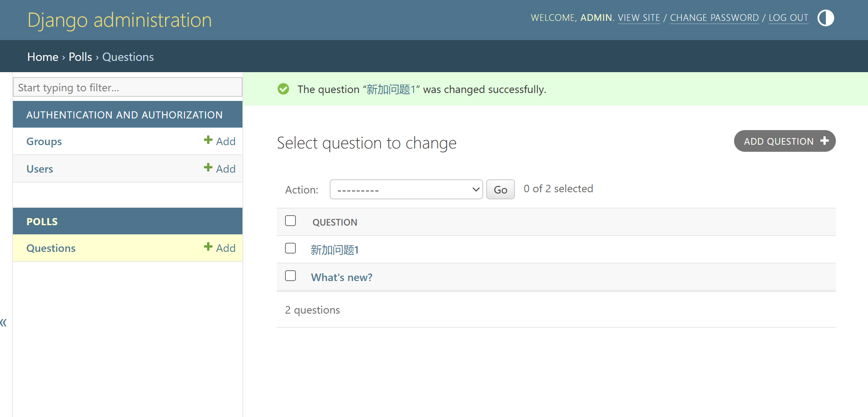868x417 pixels.
Task: Tick the select-all checkbox in the header
Action: click(290, 221)
